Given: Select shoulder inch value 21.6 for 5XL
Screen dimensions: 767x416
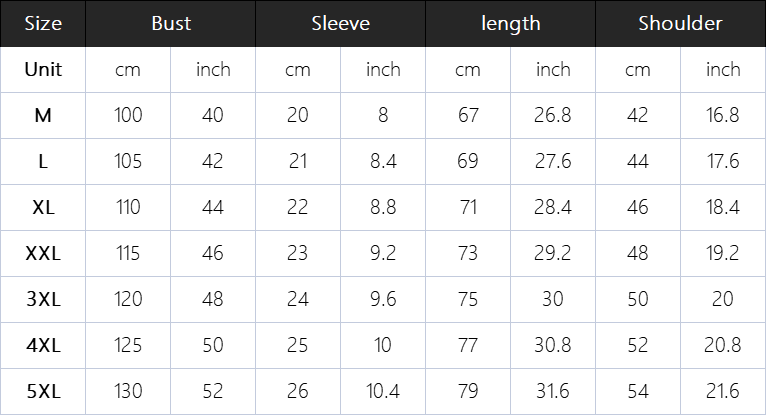Looking at the screenshot, I should coord(723,391).
